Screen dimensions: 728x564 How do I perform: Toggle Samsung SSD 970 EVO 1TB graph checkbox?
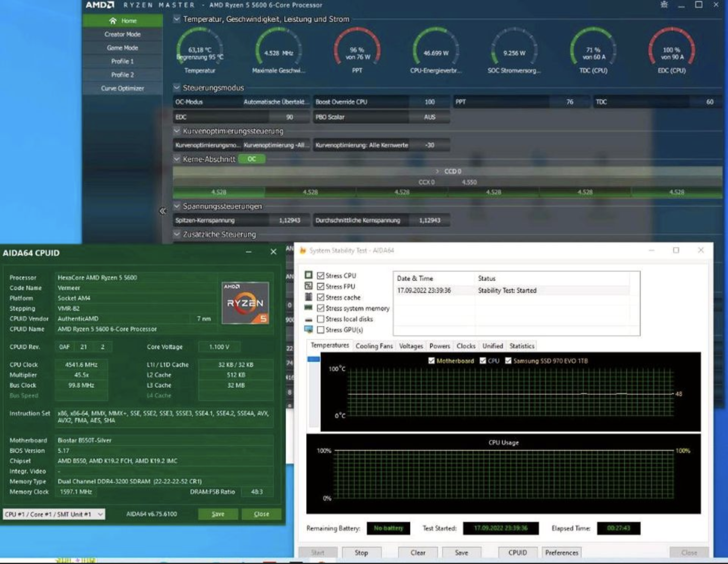pos(508,361)
